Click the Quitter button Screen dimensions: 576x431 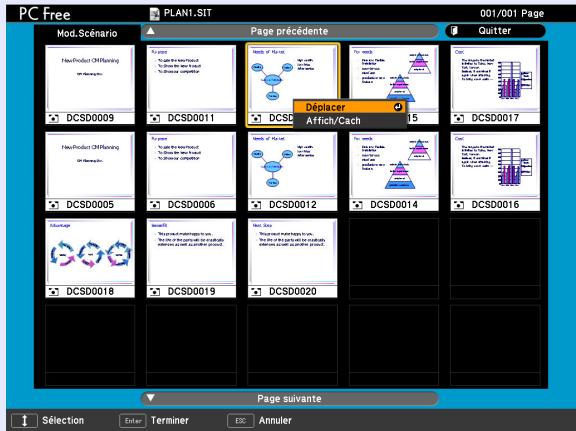(495, 30)
